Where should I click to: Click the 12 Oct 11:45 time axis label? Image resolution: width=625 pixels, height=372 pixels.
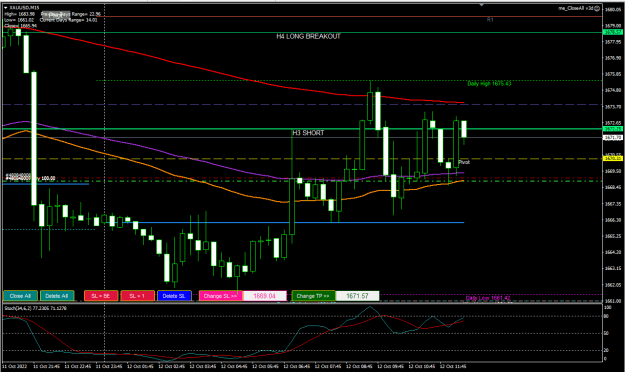[452, 366]
